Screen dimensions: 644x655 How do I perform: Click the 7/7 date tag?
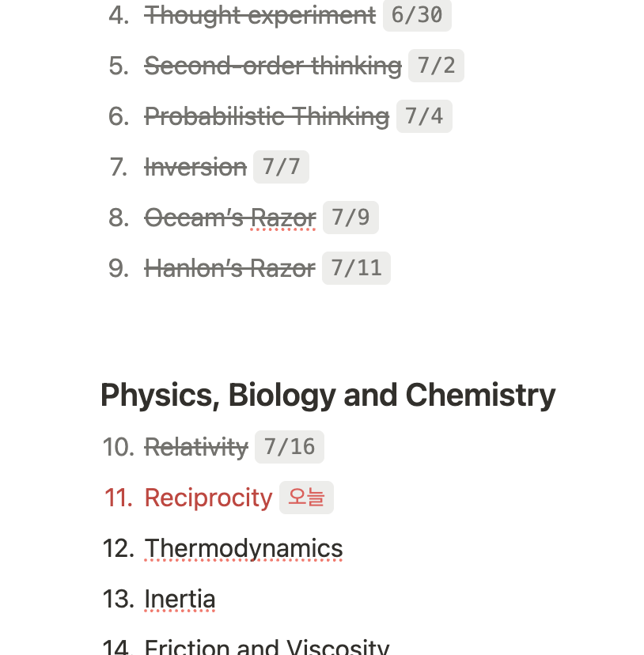281,167
